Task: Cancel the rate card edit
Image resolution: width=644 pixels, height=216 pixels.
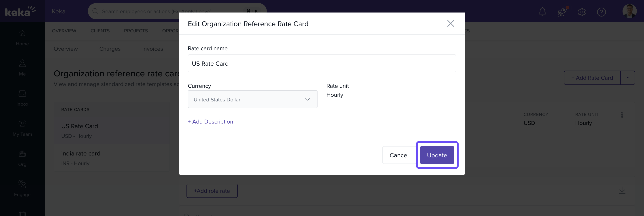Action: tap(399, 155)
